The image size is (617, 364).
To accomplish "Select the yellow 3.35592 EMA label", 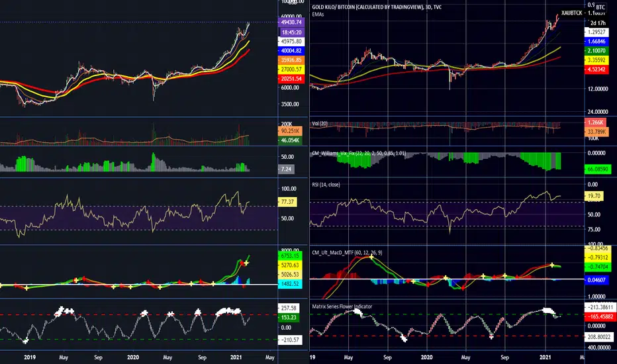I will pos(596,60).
